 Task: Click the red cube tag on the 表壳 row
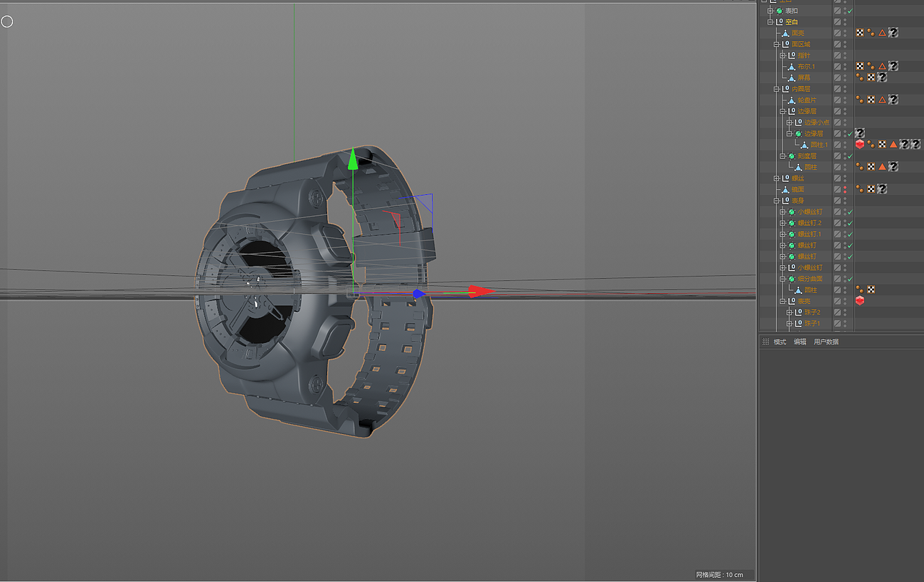coord(860,301)
